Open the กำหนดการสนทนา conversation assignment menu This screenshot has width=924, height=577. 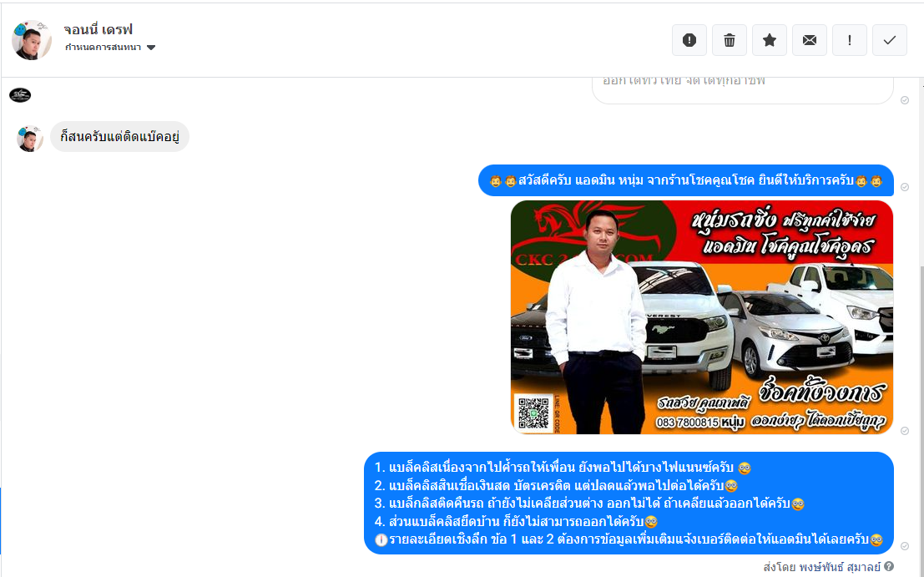[104, 48]
